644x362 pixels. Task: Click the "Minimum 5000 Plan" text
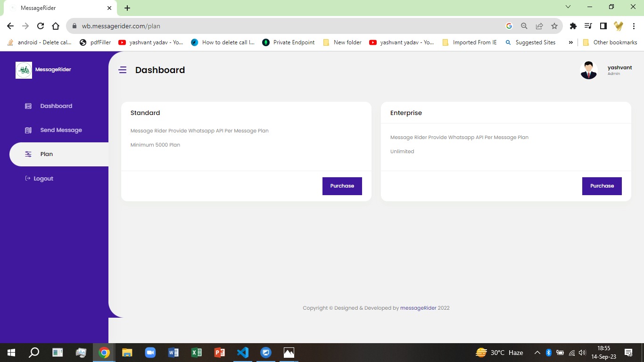point(155,145)
